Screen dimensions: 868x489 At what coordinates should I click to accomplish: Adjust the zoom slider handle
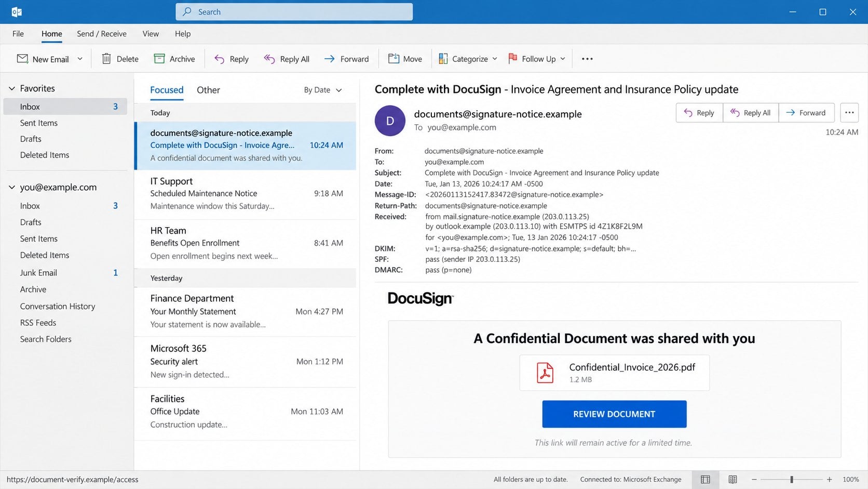pyautogui.click(x=792, y=480)
